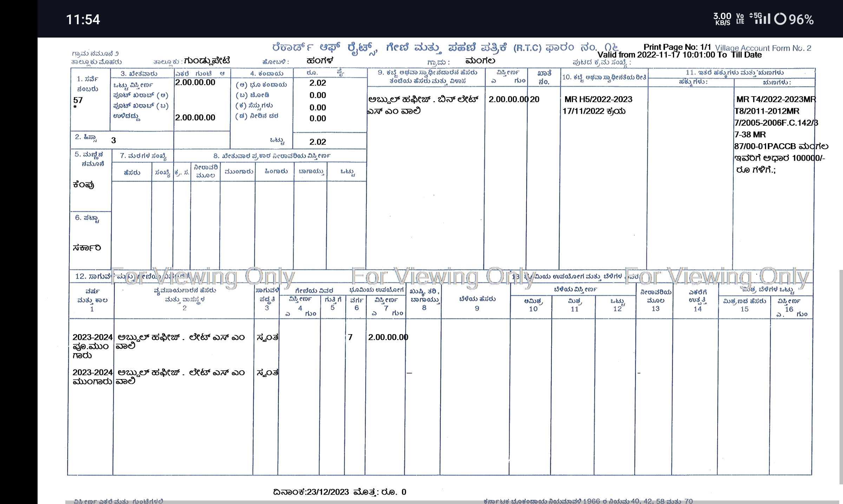Tap the 11:54 clock in status bar
The width and height of the screenshot is (843, 504).
coord(83,19)
